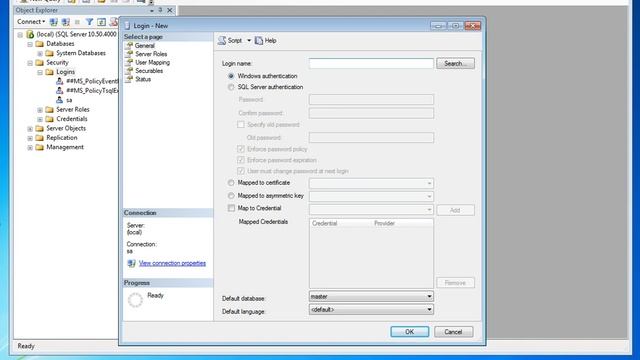Click the Connect Object Explorer toolbar icon
The image size is (640, 360).
point(53,22)
